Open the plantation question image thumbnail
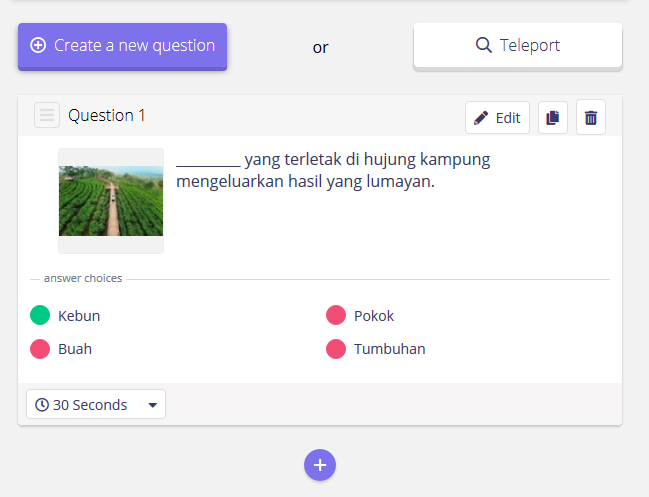 click(x=111, y=200)
